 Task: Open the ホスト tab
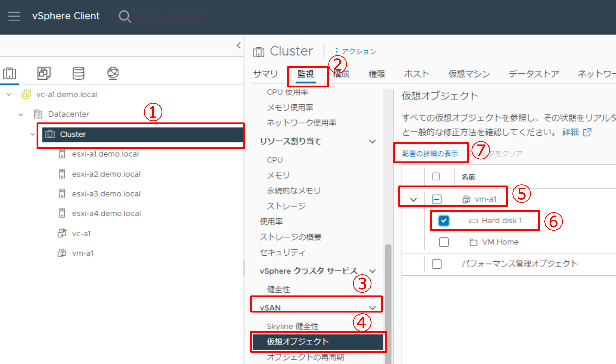(x=416, y=74)
